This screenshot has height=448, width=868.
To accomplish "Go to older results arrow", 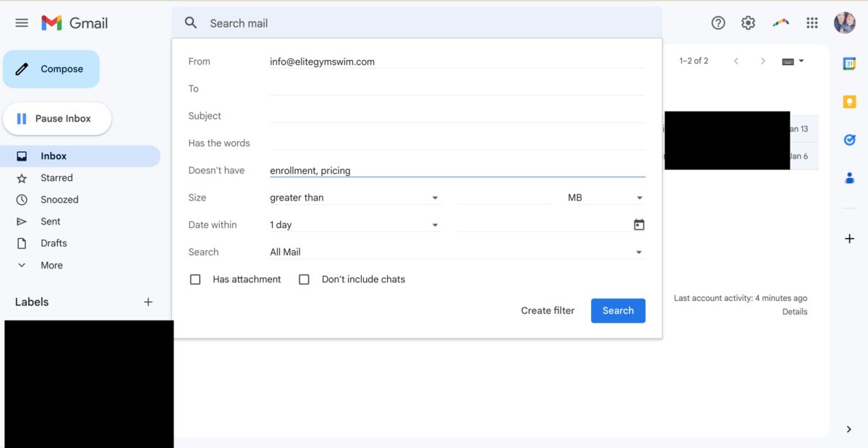I will point(762,61).
